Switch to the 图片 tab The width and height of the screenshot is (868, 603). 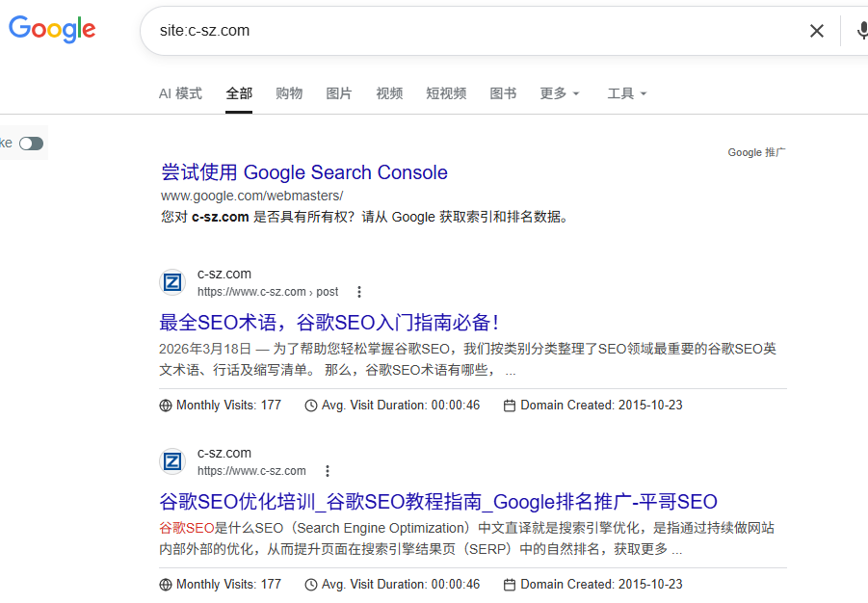[339, 93]
